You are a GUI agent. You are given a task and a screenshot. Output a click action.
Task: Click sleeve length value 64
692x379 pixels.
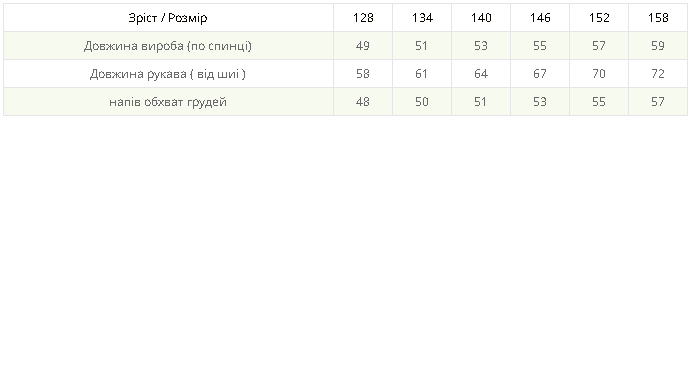(481, 74)
